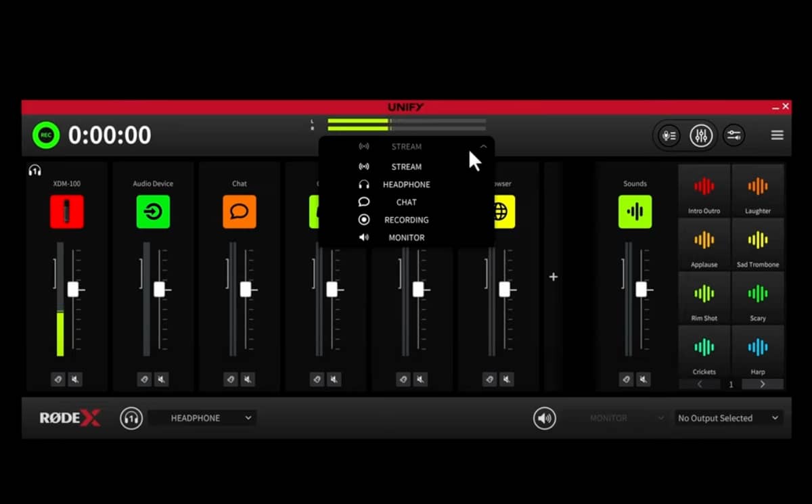This screenshot has width=812, height=504.
Task: Choose HEADPHONE from the mix list
Action: [x=406, y=184]
